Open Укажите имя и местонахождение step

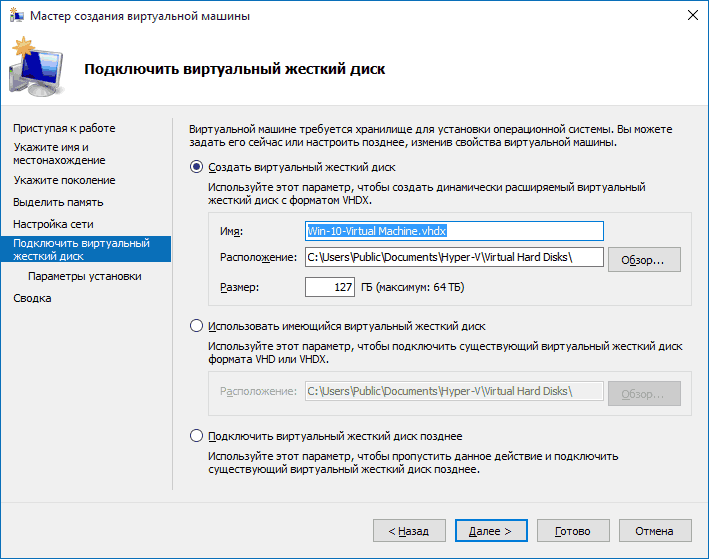click(x=59, y=154)
